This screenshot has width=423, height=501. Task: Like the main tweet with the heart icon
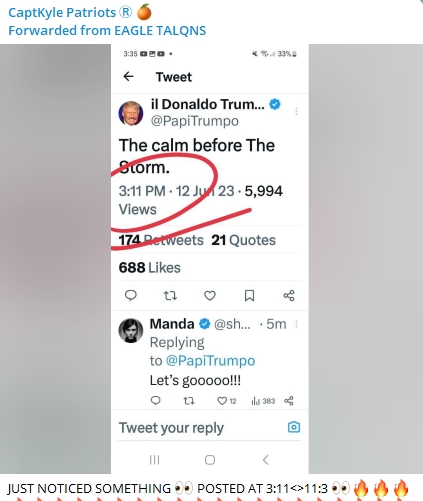point(210,295)
